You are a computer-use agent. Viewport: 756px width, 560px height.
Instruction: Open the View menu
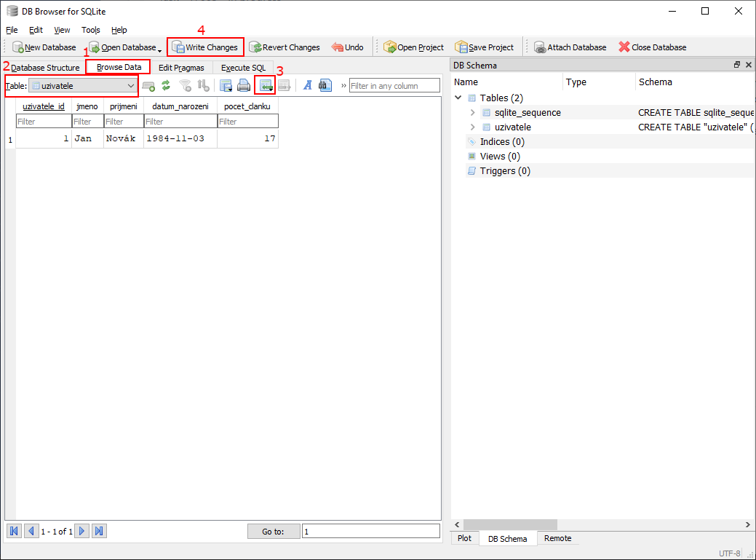(x=62, y=30)
